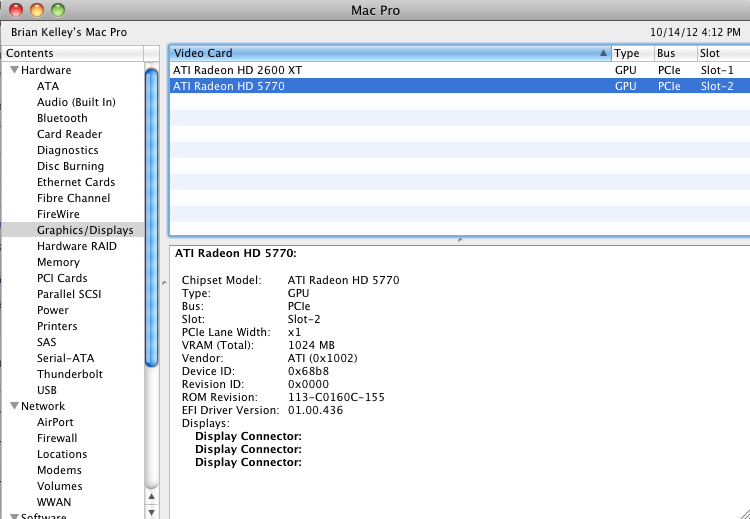Select Parallel SCSI item
This screenshot has width=750, height=519.
tap(69, 294)
